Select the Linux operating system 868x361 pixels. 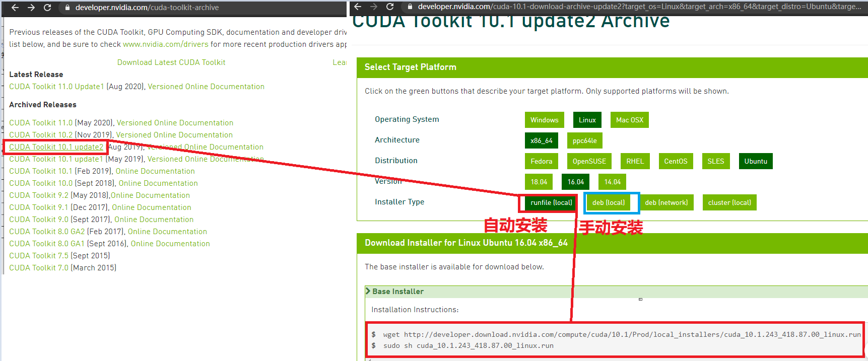[x=587, y=120]
